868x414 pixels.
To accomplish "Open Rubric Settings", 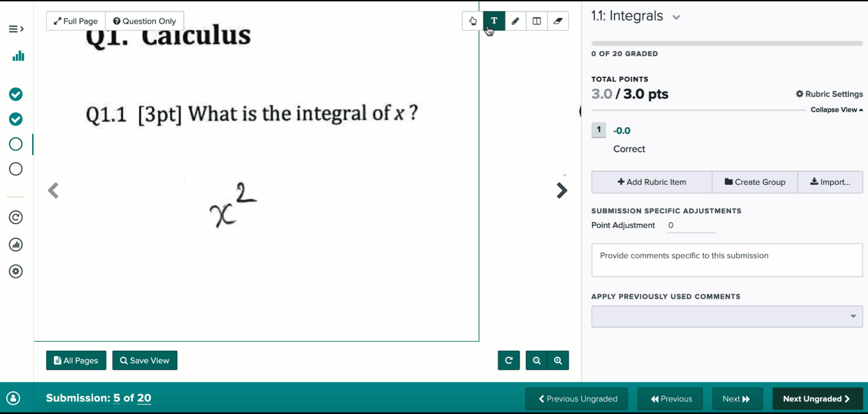I will coord(829,94).
